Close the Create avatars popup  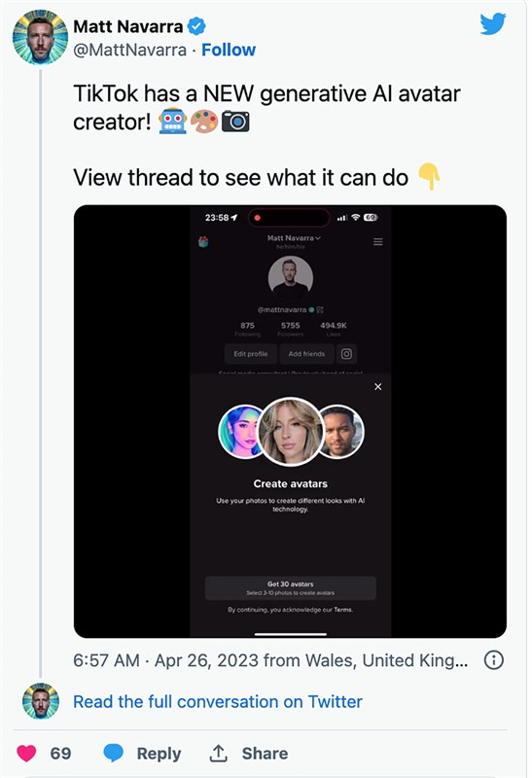pos(378,386)
